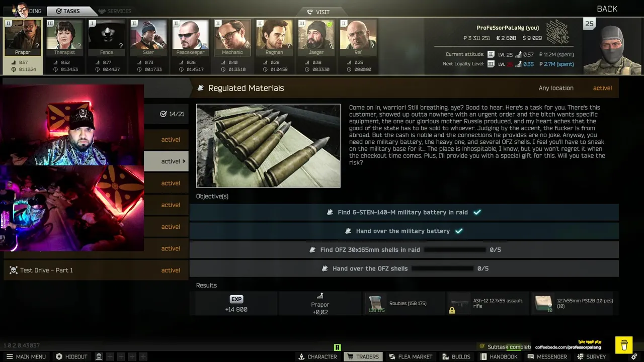This screenshot has height=362, width=644.
Task: Select the Peacekeeper trader portrait
Action: click(x=190, y=38)
